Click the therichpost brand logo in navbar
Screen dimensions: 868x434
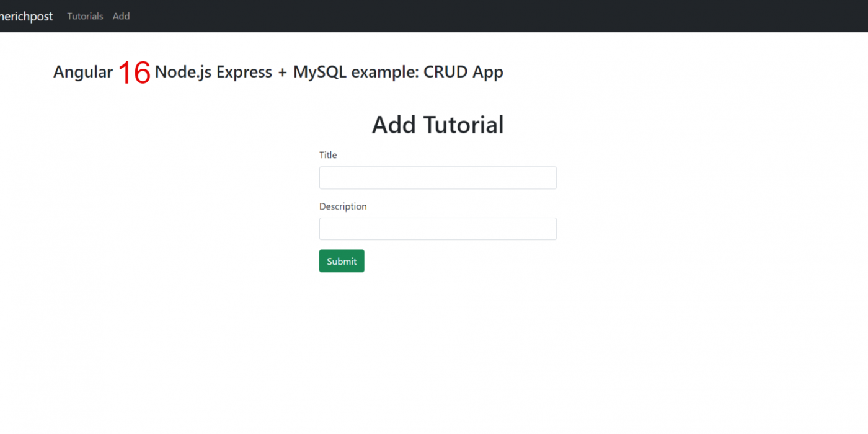tap(25, 16)
